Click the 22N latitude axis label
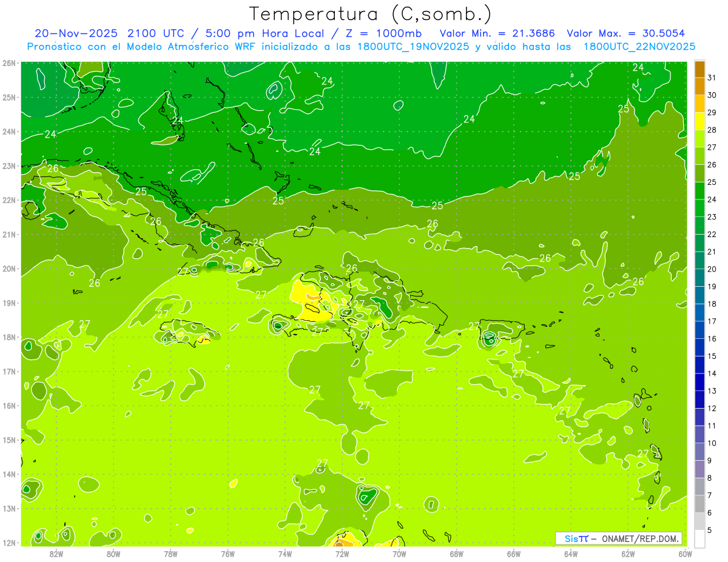The width and height of the screenshot is (728, 562). pos(9,200)
